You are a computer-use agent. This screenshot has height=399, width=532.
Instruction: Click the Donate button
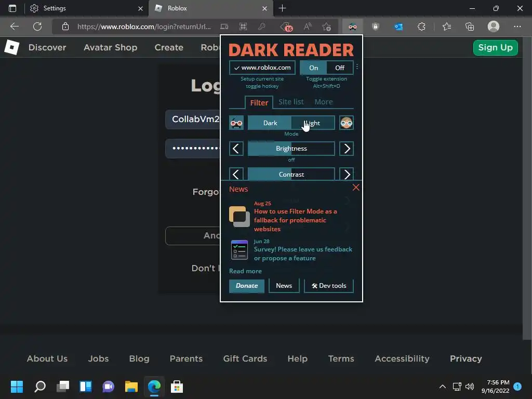coord(247,286)
